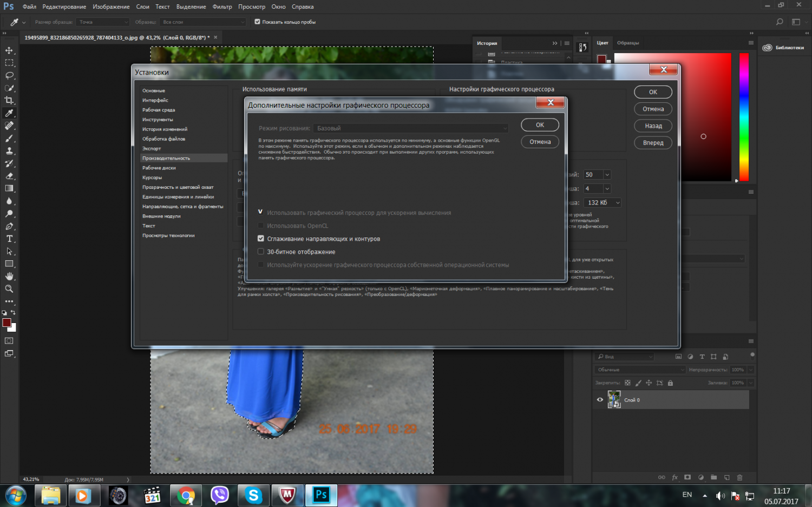Select the Gradient tool

[9, 188]
